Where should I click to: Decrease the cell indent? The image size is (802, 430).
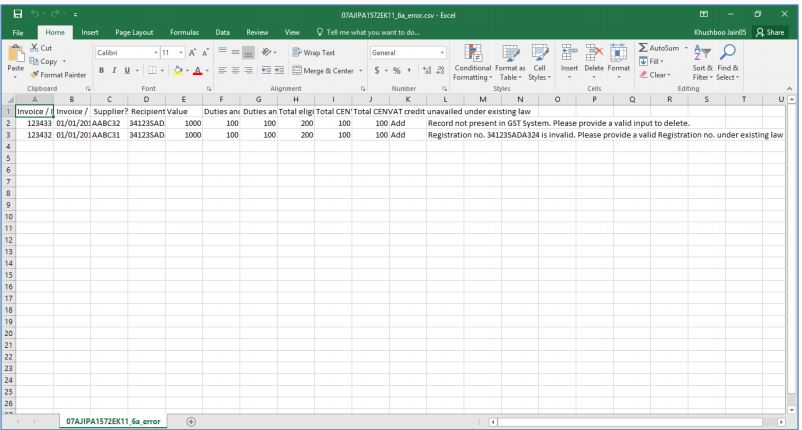266,70
